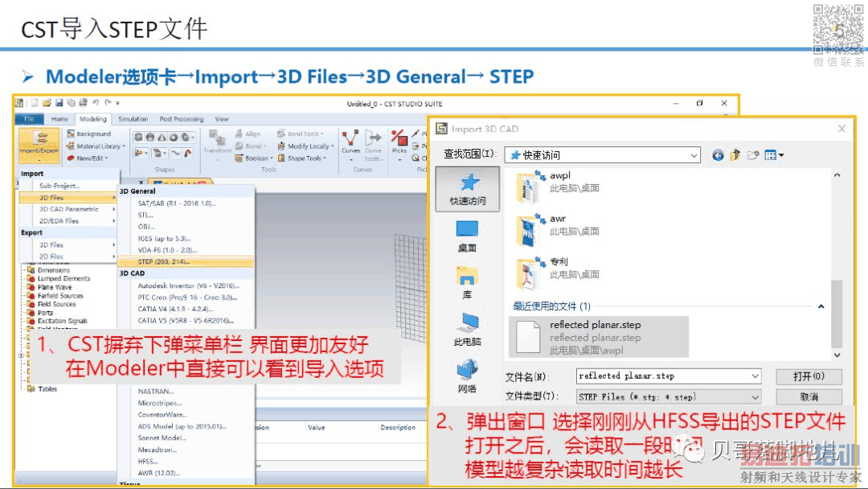Select 此电脑 in the dialog sidebar
This screenshot has width=868, height=489.
[467, 330]
